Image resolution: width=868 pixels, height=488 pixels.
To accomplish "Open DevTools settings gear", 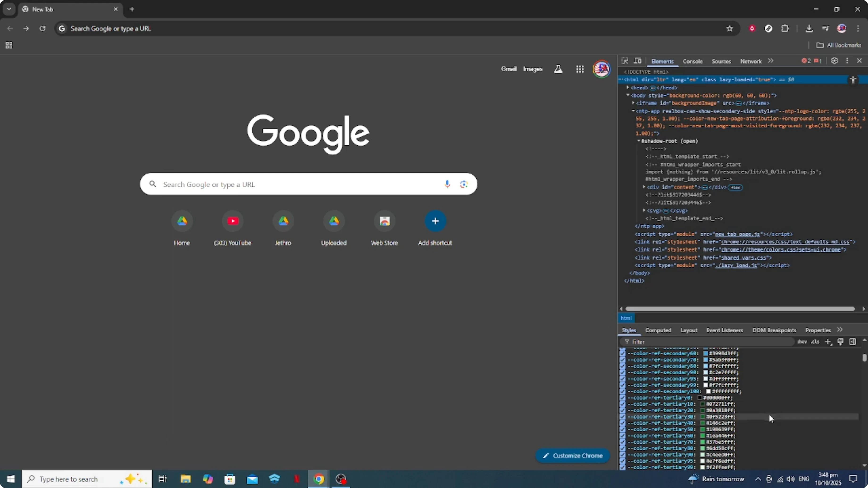I will pos(834,61).
